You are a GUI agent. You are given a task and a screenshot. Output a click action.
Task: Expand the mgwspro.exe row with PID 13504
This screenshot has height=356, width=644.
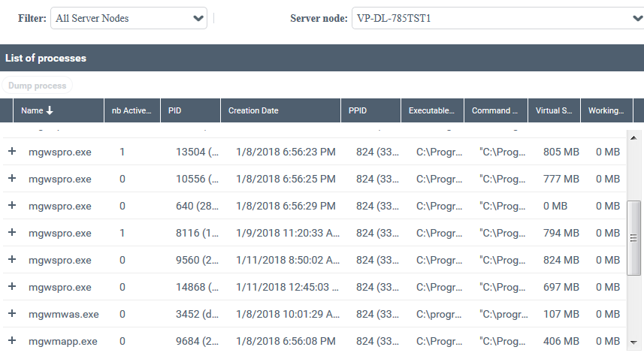point(12,152)
